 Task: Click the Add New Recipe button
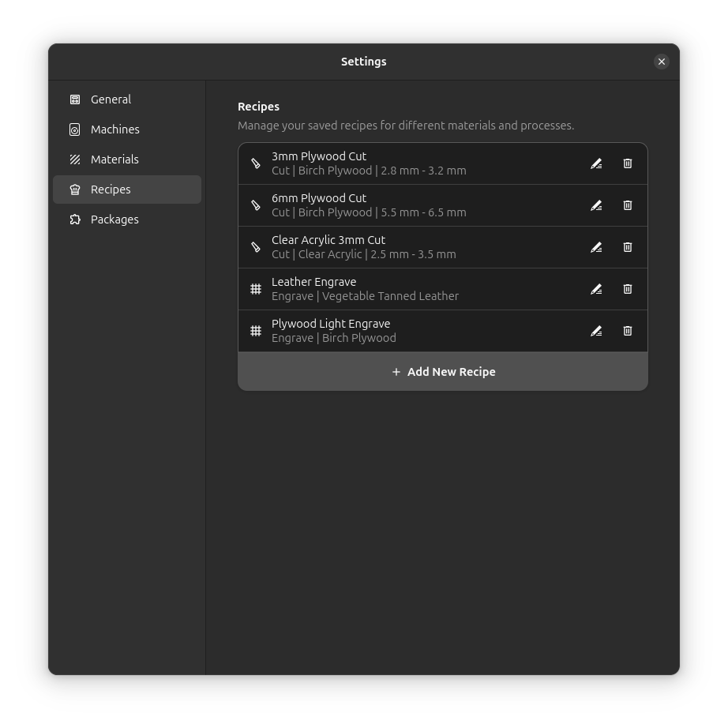(443, 372)
